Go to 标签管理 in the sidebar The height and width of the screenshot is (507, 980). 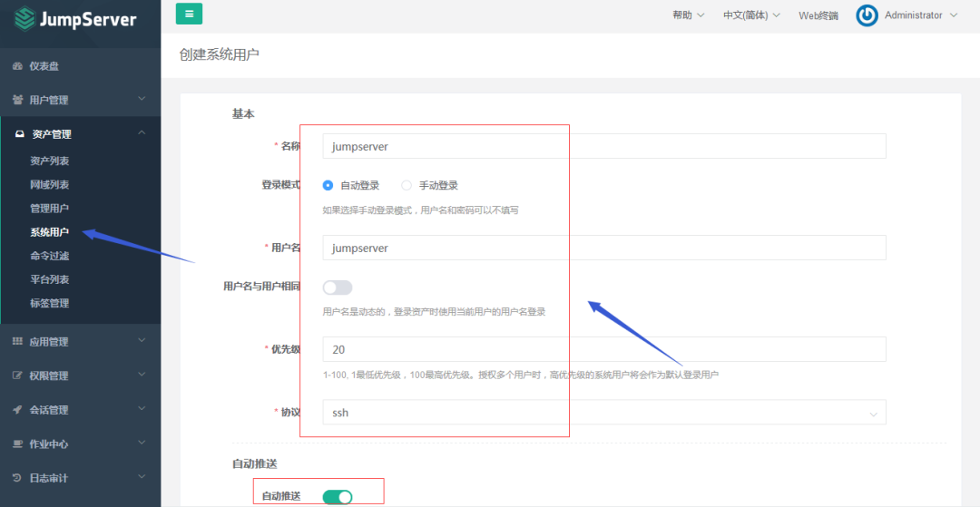pyautogui.click(x=49, y=304)
